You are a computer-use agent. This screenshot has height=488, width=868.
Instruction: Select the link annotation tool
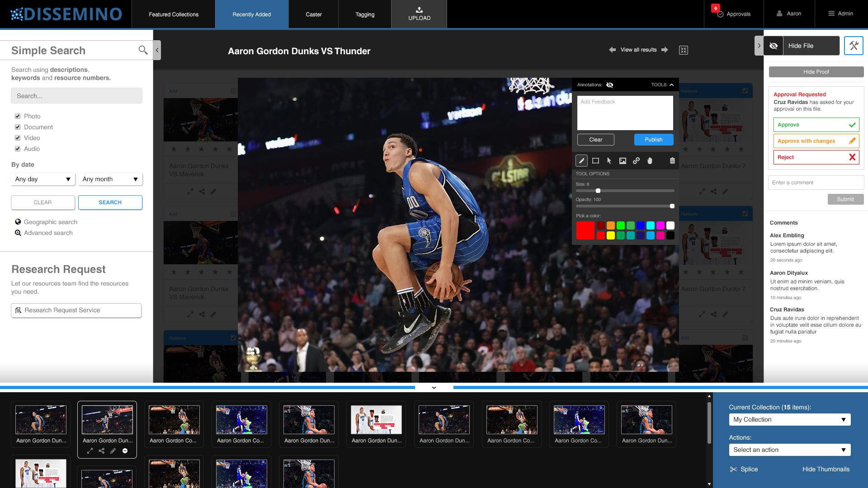pyautogui.click(x=636, y=161)
